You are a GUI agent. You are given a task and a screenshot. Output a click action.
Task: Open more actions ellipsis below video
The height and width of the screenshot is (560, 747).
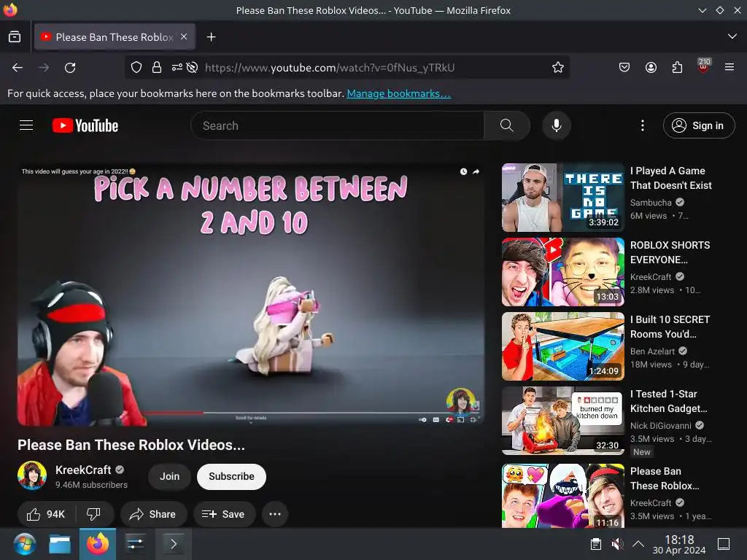(275, 514)
